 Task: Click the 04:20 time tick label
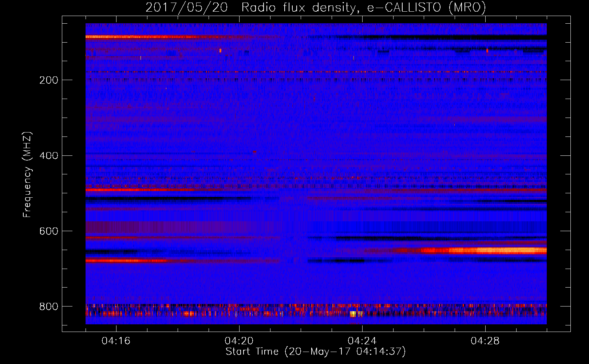pyautogui.click(x=239, y=341)
